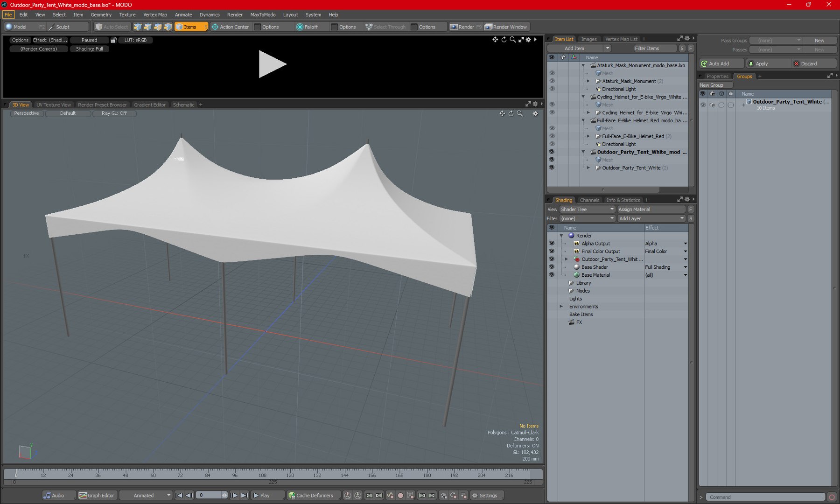Click the Command input field
The width and height of the screenshot is (840, 504).
tap(765, 497)
